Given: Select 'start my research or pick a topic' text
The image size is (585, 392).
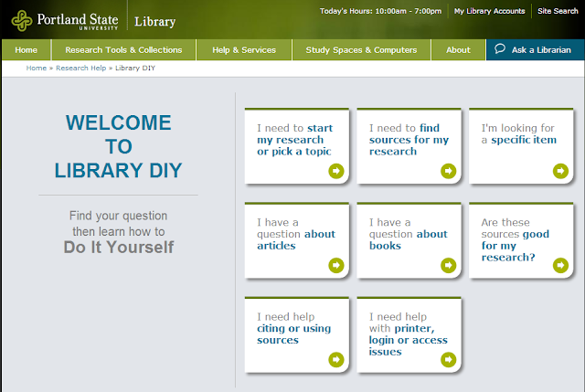Looking at the screenshot, I should tap(294, 140).
